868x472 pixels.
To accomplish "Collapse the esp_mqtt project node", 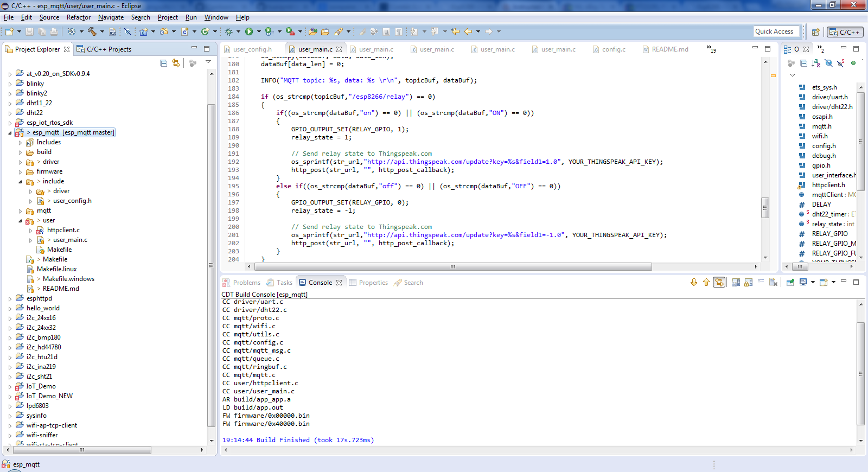I will tap(10, 132).
